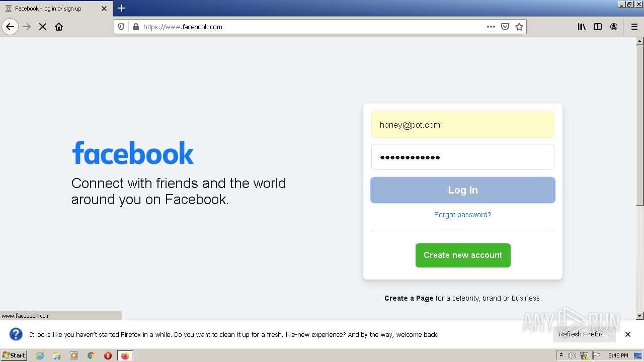Click Create new account button

463,255
